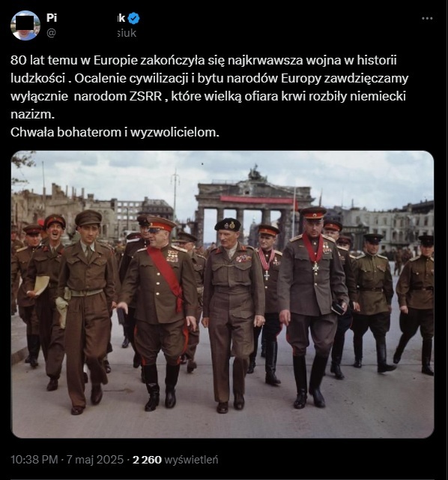This screenshot has width=448, height=480.
Task: Click the red banner on the gate
Action: [x=257, y=200]
